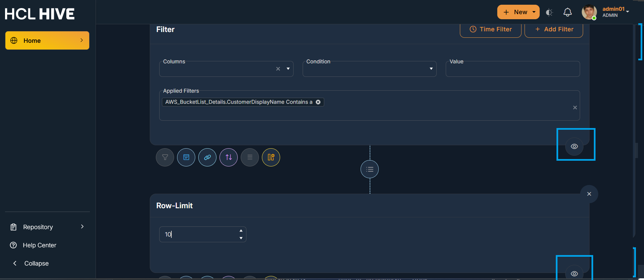Click the link chain join icon

click(207, 157)
